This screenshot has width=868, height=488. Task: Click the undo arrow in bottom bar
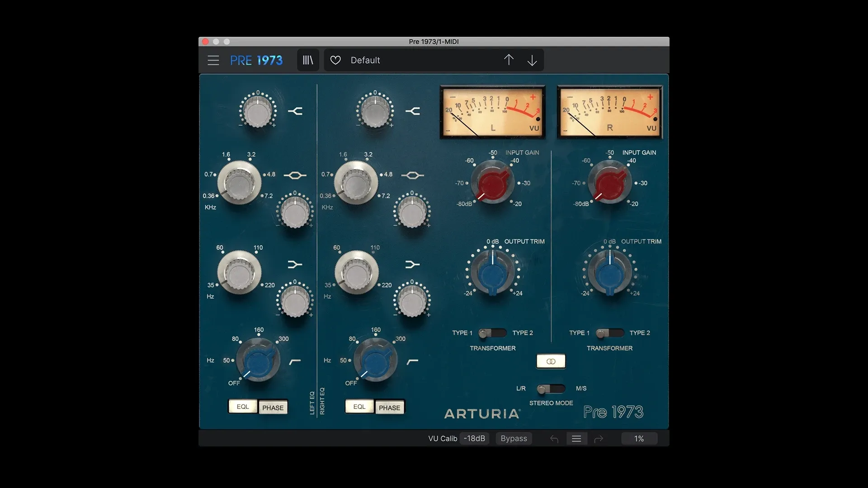[x=554, y=439]
